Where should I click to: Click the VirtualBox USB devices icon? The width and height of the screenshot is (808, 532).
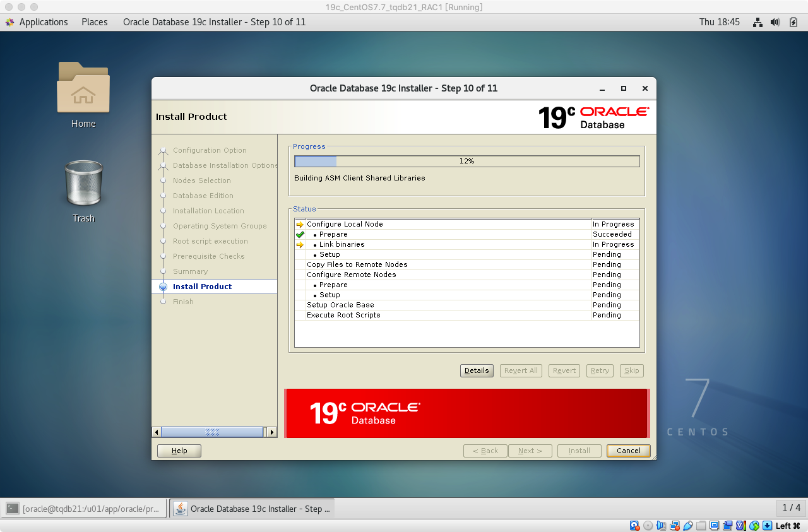pos(688,526)
